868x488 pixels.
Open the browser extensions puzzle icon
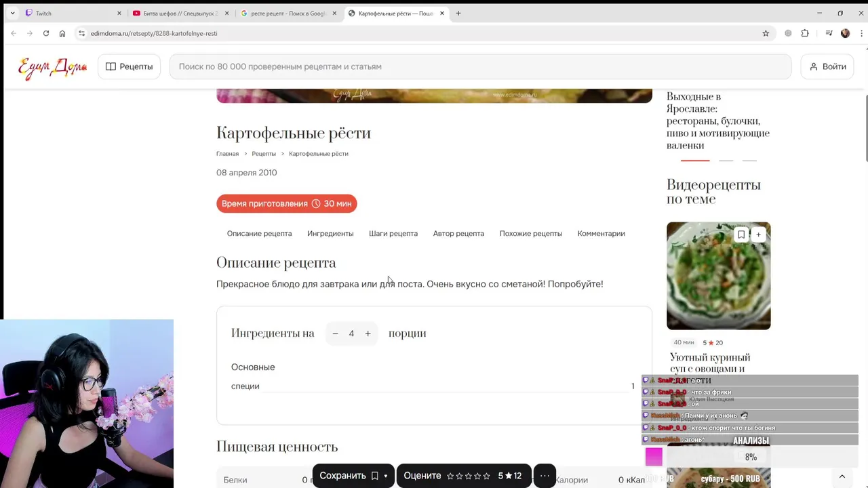tap(805, 33)
